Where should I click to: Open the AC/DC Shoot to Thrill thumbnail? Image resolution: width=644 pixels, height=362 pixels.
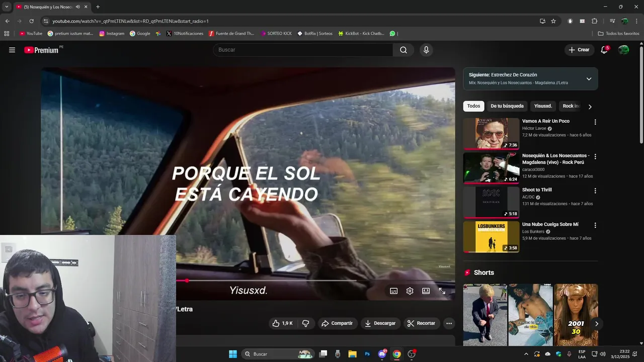point(491,202)
